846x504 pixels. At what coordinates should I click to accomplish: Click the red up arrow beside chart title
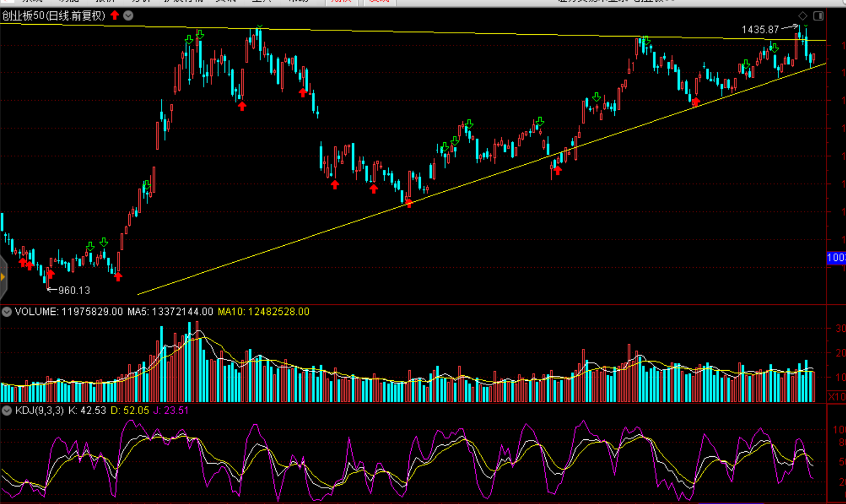pyautogui.click(x=115, y=16)
